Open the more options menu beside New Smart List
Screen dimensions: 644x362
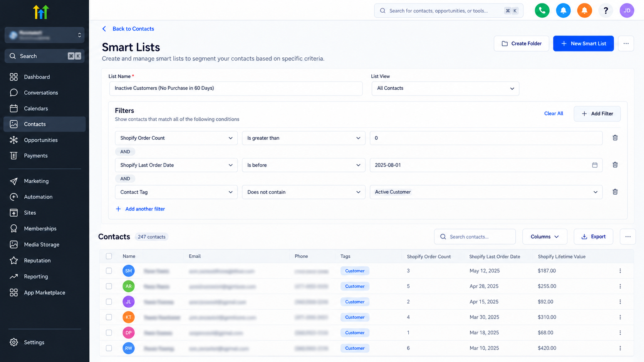coord(626,43)
